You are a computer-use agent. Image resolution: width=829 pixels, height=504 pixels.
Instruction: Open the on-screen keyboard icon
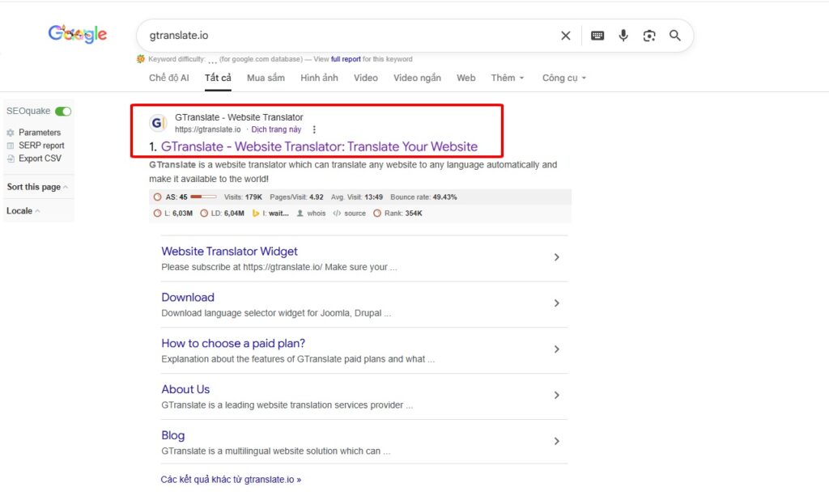(597, 36)
